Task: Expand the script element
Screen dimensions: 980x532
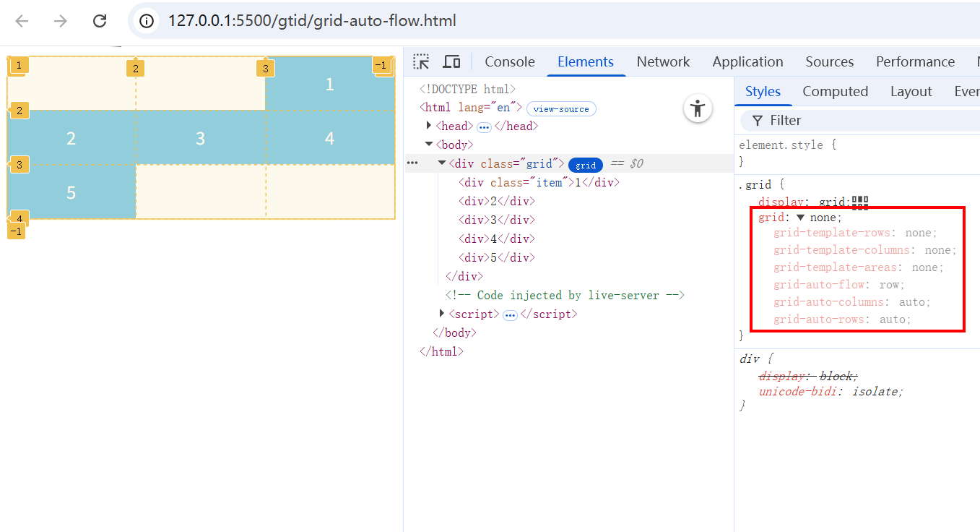Action: [442, 314]
